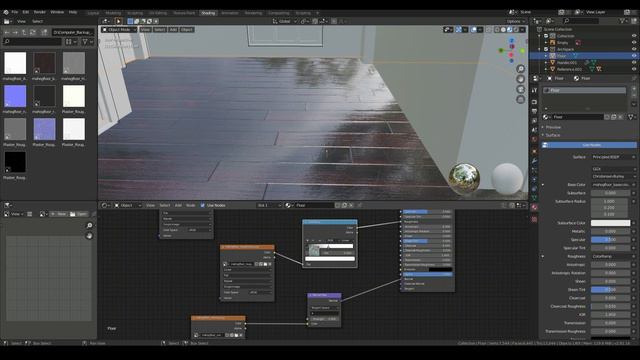Screen dimensions: 640x360
Task: Select the Floor object in outliner
Action: pyautogui.click(x=562, y=56)
